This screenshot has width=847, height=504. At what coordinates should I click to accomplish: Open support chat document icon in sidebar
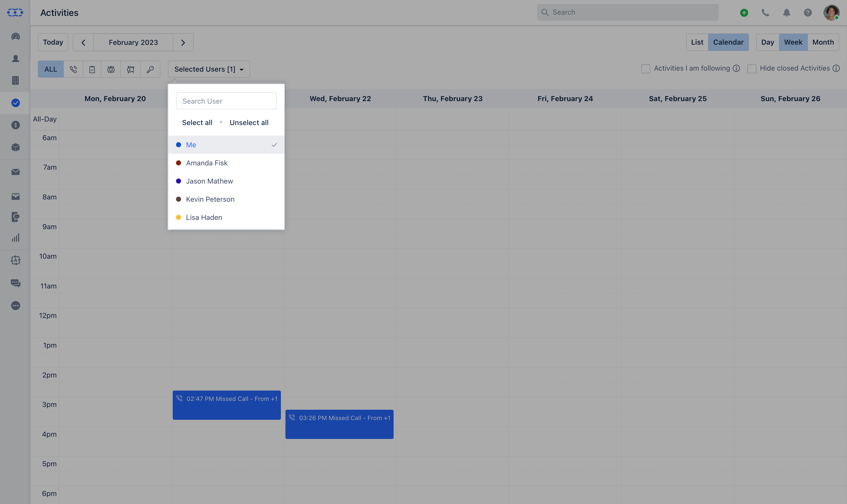coord(16,217)
